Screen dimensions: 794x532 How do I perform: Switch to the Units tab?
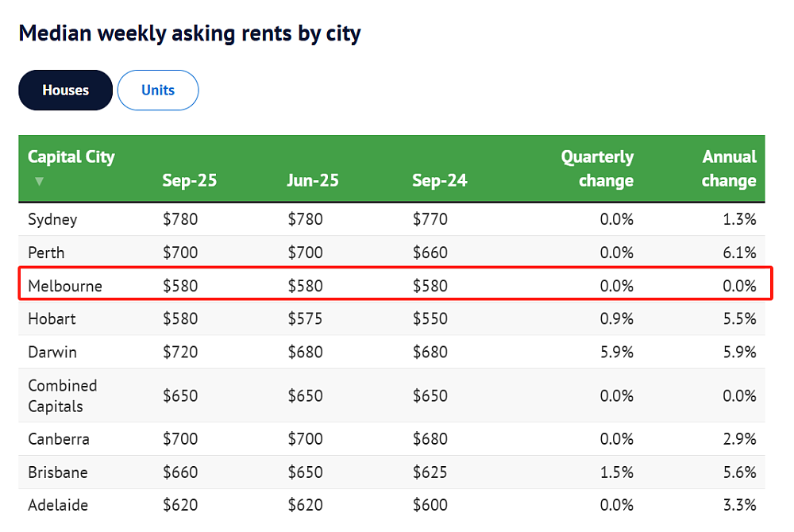[x=158, y=90]
